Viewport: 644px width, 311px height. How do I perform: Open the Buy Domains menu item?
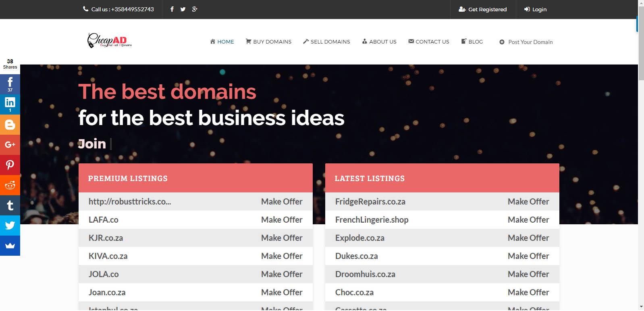pyautogui.click(x=268, y=42)
